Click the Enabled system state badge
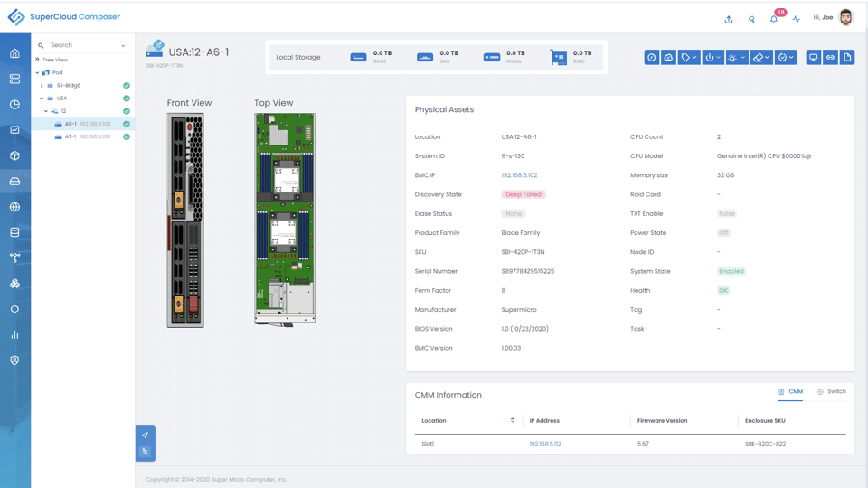The height and width of the screenshot is (488, 868). pos(731,272)
